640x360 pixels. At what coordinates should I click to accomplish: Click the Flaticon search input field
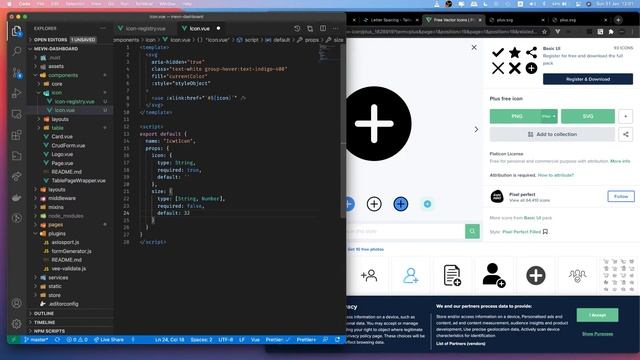406,231
